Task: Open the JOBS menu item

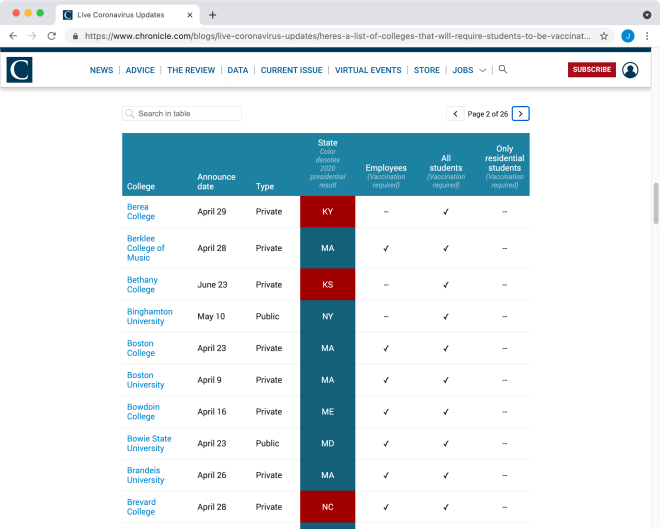Action: tap(463, 70)
